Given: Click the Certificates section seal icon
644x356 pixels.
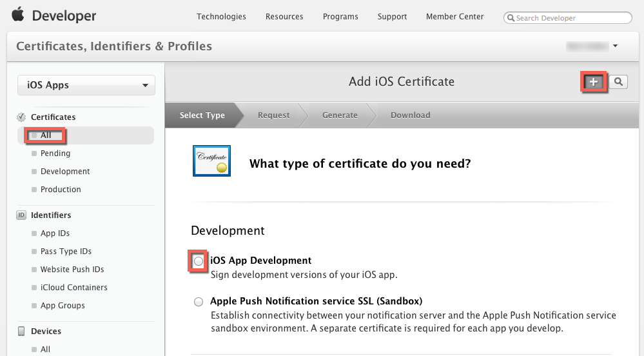Looking at the screenshot, I should pos(21,117).
